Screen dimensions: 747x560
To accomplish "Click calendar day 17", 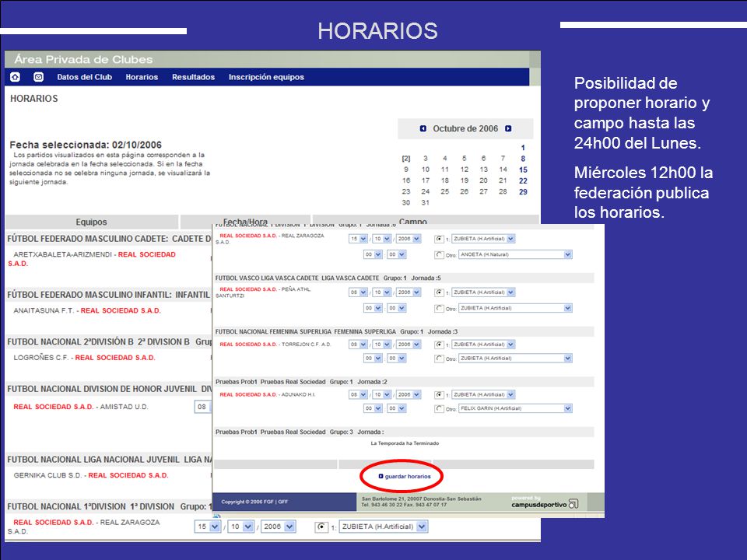I will (x=426, y=180).
